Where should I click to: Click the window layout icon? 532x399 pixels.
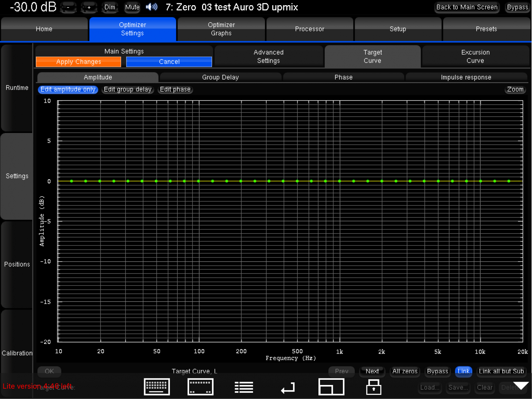[x=331, y=387]
